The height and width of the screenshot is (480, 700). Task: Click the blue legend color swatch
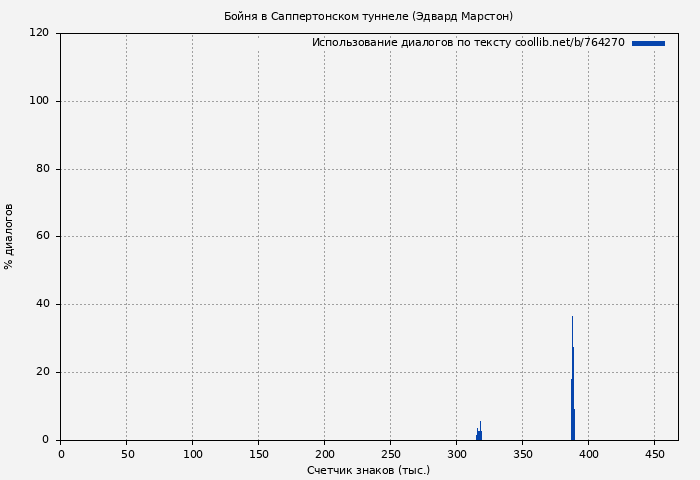(x=648, y=43)
